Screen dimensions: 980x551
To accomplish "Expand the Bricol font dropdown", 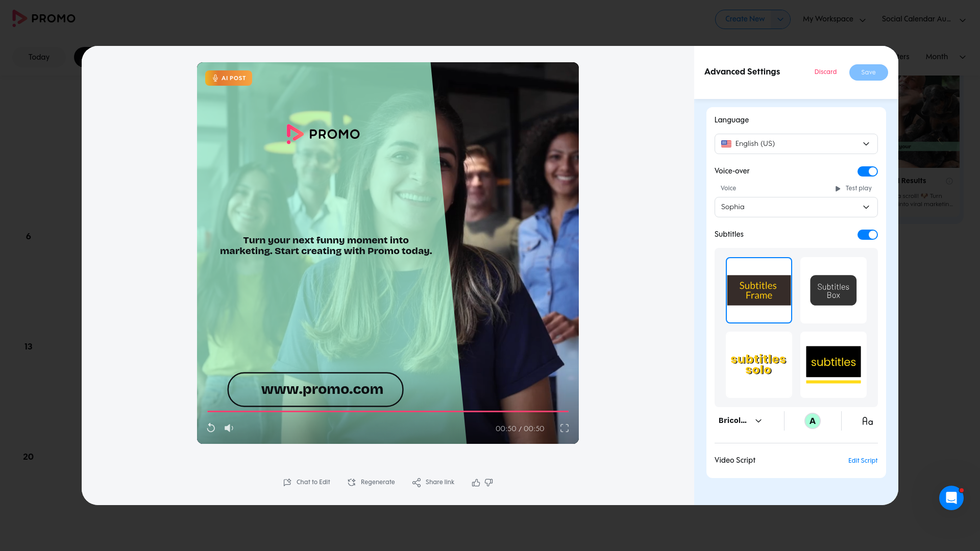I will point(739,420).
